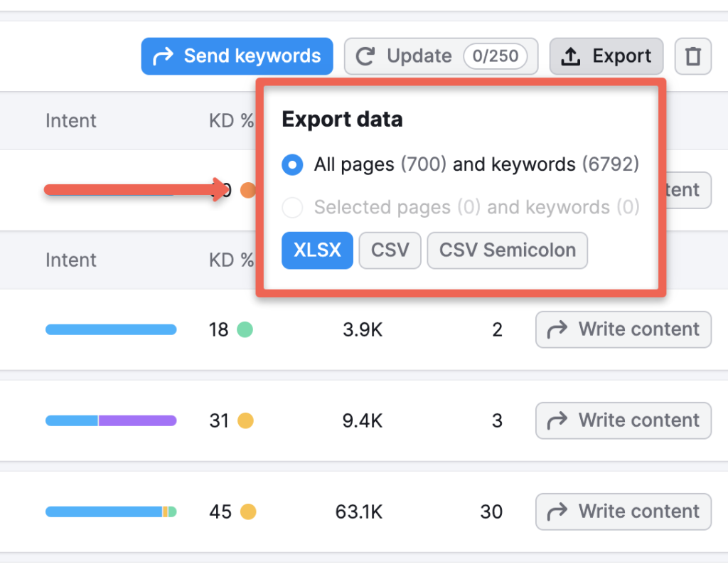Choose CSV export format
This screenshot has height=572, width=728.
(x=390, y=250)
